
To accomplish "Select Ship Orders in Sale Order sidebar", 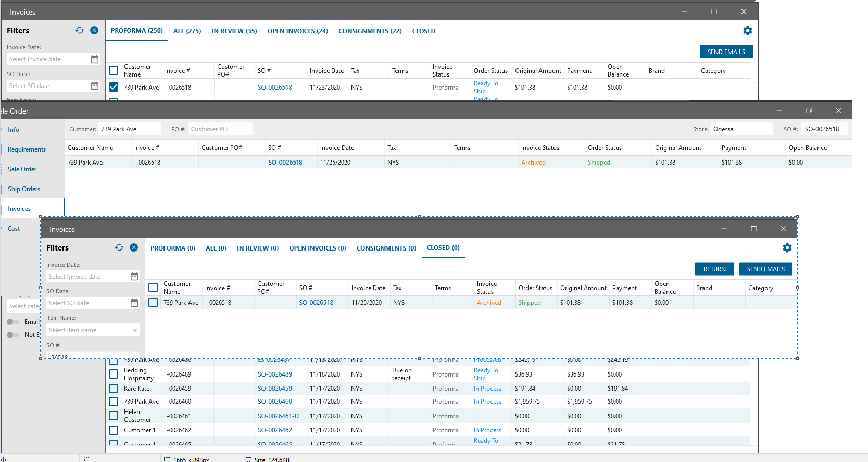I will click(x=24, y=189).
